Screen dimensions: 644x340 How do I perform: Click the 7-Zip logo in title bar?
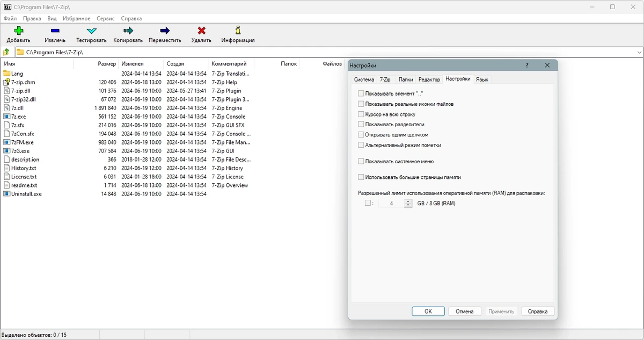click(8, 7)
